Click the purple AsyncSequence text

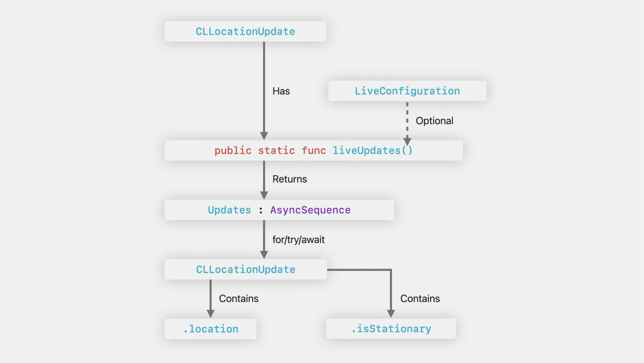(310, 210)
